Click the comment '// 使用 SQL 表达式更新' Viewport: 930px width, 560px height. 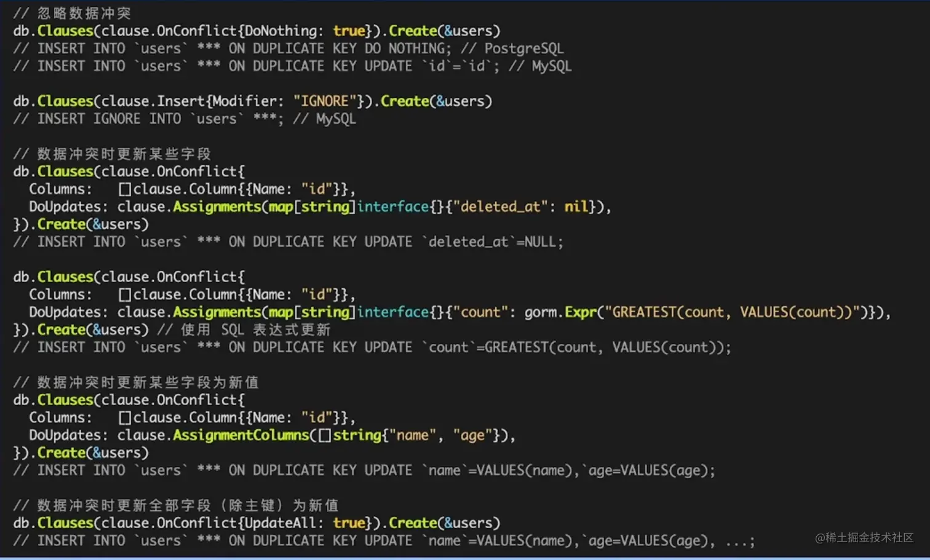tap(244, 329)
